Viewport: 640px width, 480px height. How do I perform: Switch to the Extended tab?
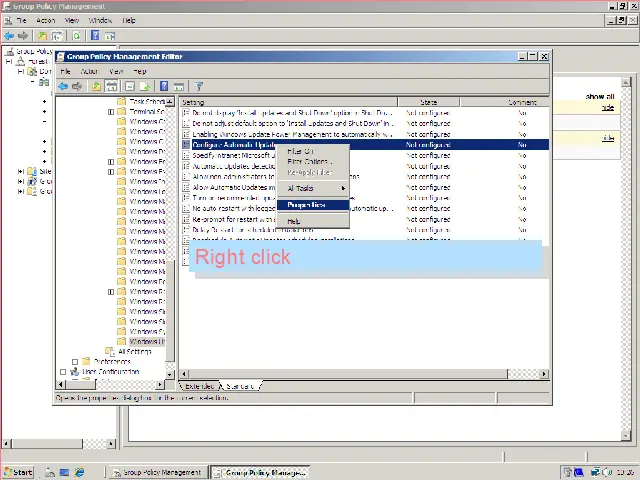[199, 386]
